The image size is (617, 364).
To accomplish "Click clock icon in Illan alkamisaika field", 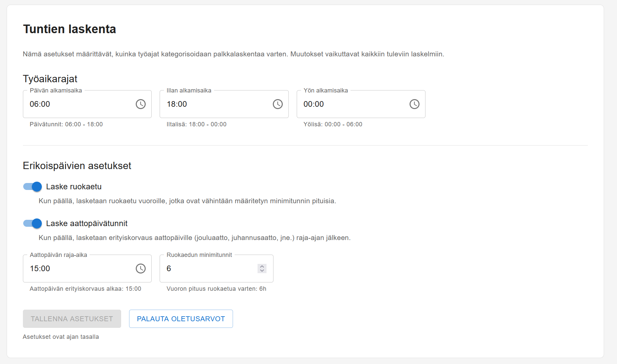I will pyautogui.click(x=277, y=104).
